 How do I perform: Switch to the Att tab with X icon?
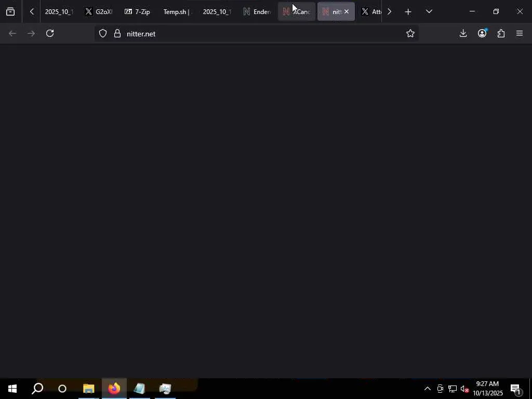pyautogui.click(x=371, y=12)
